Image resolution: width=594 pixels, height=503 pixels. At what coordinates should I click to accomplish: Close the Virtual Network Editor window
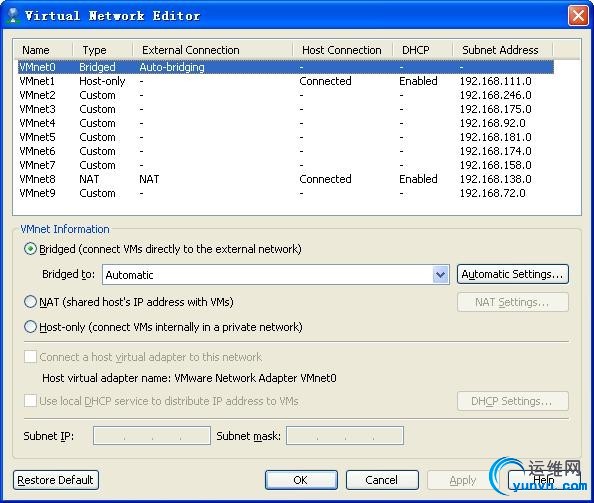click(578, 16)
